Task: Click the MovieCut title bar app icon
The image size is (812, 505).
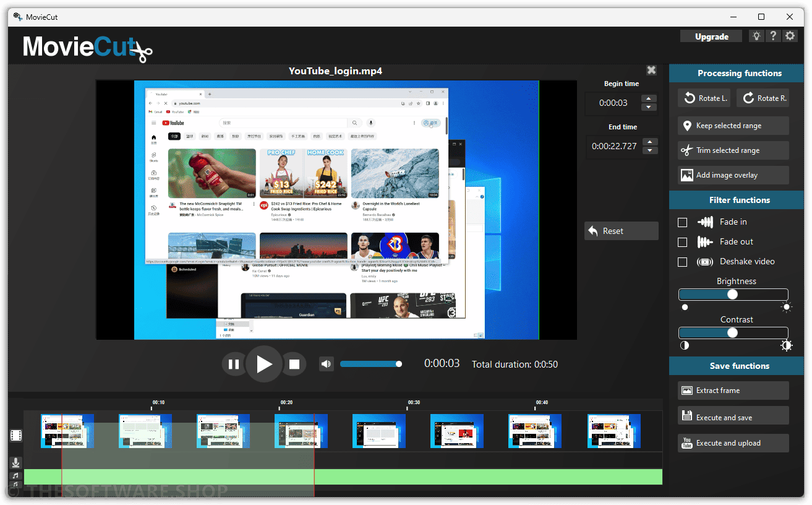Action: point(18,17)
